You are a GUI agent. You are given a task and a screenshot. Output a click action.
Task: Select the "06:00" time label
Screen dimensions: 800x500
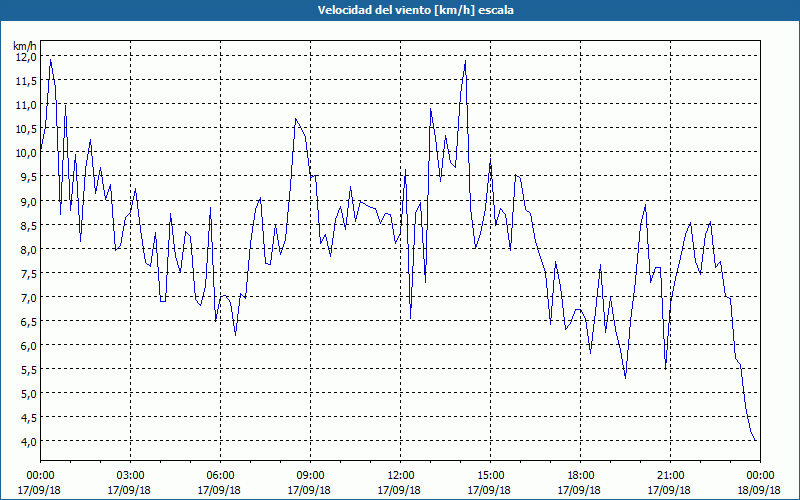(x=220, y=476)
